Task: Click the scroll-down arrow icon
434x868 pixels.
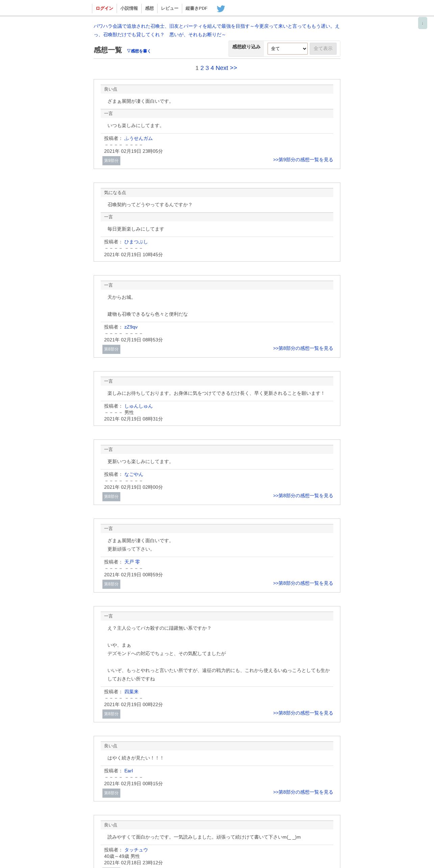Action: click(x=423, y=23)
